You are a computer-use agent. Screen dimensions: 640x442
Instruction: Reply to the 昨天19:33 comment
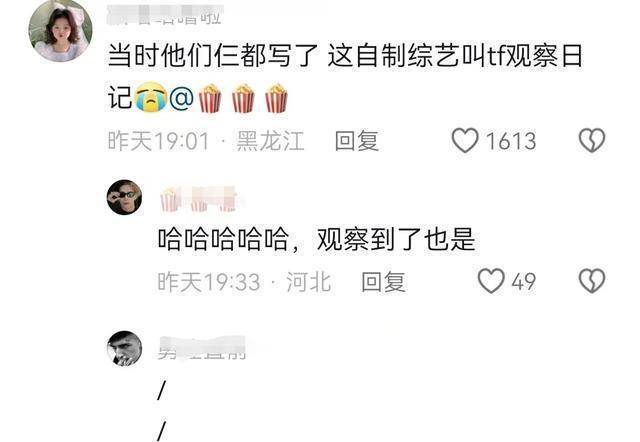[x=383, y=282]
